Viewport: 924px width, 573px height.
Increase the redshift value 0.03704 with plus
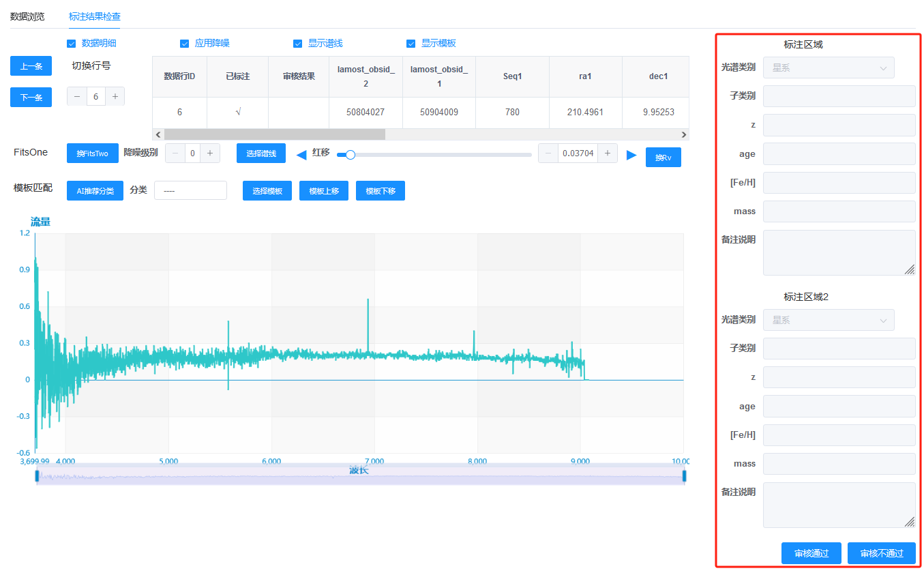coord(608,153)
